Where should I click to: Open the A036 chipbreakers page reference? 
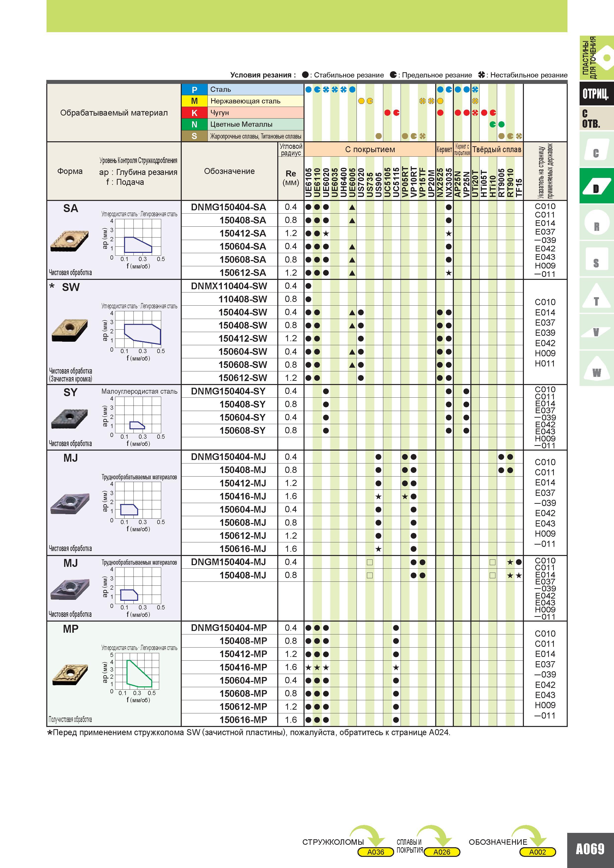pyautogui.click(x=376, y=852)
